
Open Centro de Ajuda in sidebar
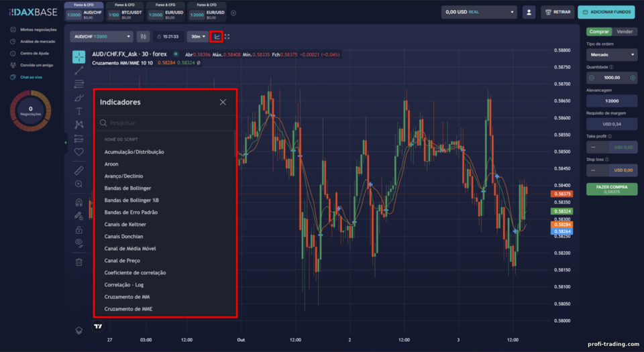(30, 54)
